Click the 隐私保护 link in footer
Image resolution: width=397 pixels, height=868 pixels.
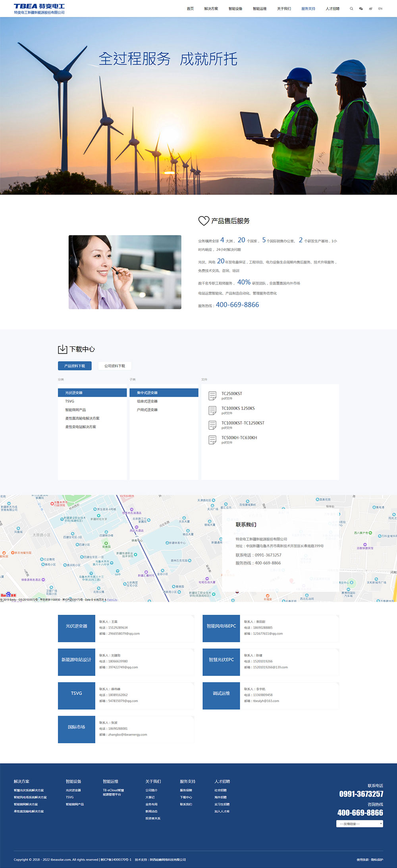point(378,860)
